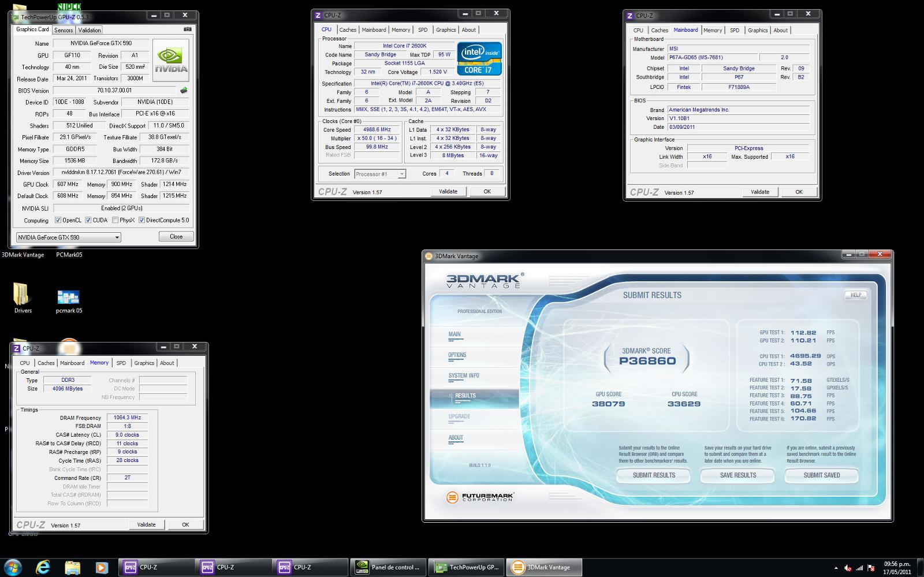The height and width of the screenshot is (577, 924).
Task: Switch to the Validation tab in GPU-Z
Action: 90,30
